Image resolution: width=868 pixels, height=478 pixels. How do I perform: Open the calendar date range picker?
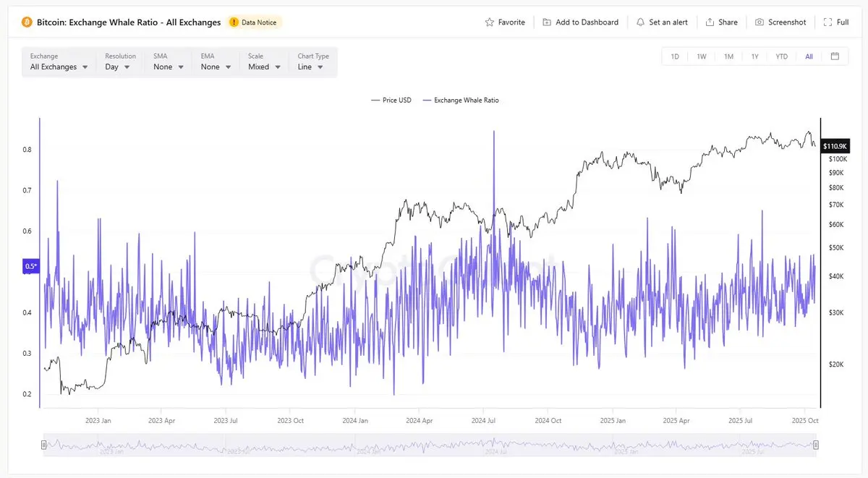[x=835, y=56]
